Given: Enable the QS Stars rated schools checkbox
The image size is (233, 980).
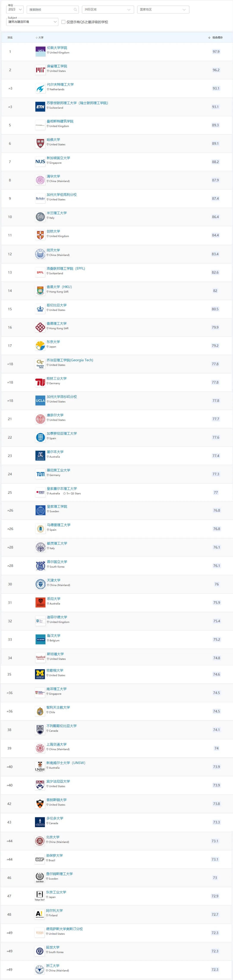Looking at the screenshot, I should coord(63,22).
